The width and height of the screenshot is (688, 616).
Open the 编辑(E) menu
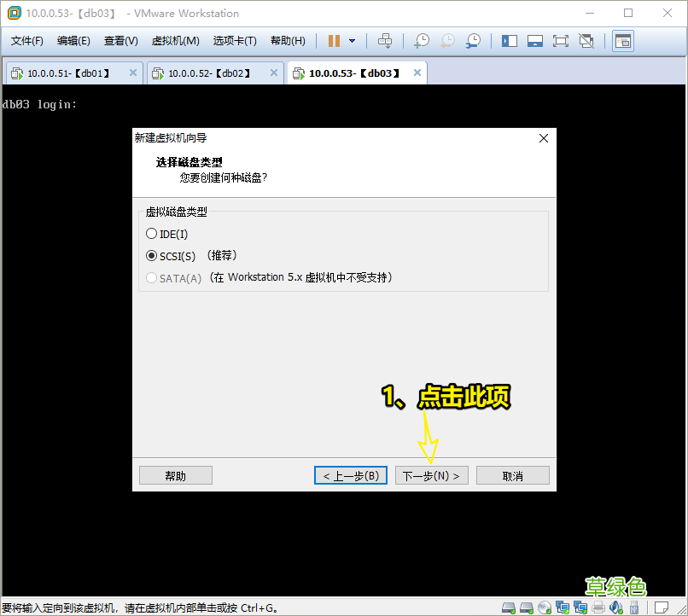point(73,41)
